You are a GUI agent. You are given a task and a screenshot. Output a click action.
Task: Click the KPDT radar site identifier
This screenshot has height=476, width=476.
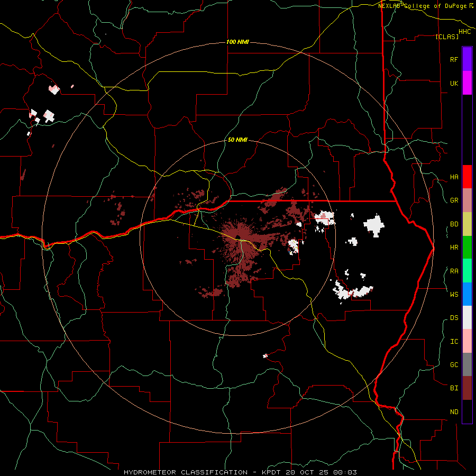click(271, 472)
